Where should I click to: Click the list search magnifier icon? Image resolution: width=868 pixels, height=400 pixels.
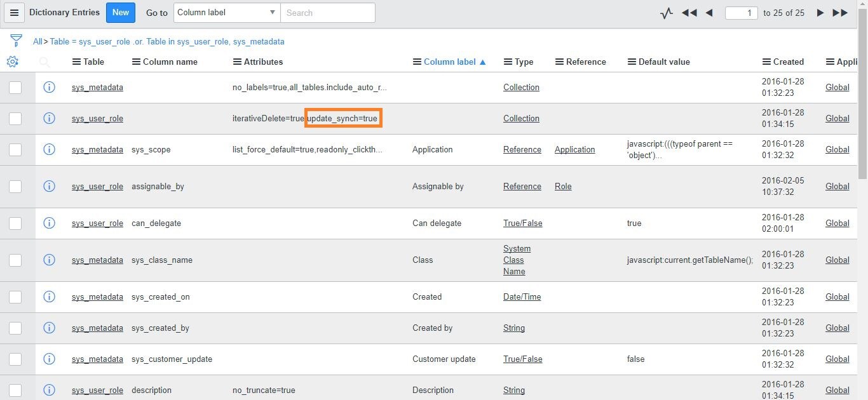coord(44,62)
